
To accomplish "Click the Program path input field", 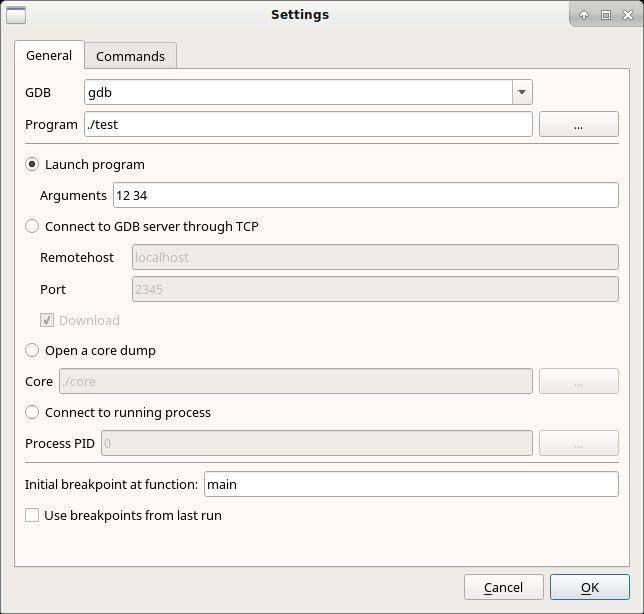I will click(x=308, y=124).
